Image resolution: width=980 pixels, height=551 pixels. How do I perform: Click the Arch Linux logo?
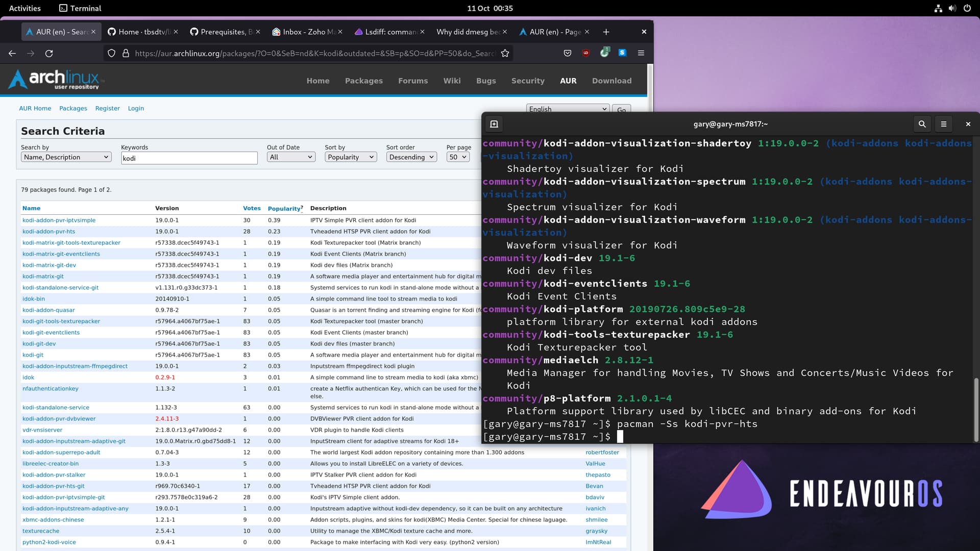(56, 80)
